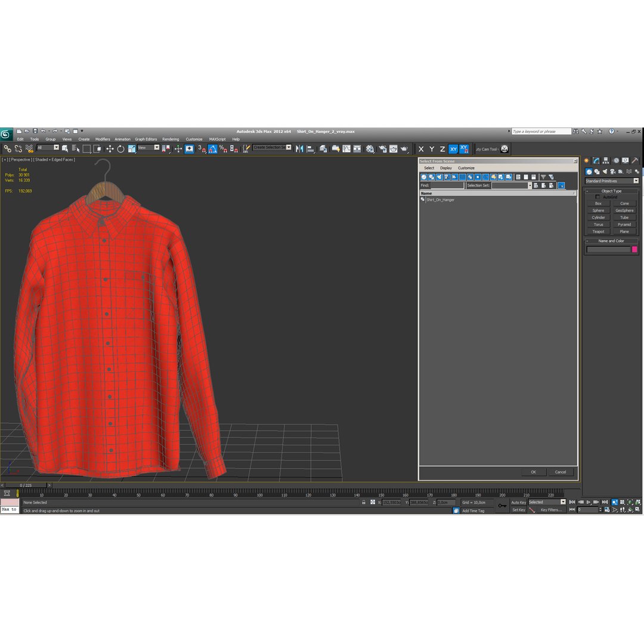Screen dimensions: 644x644
Task: Toggle the Z axis constraint
Action: tap(442, 149)
